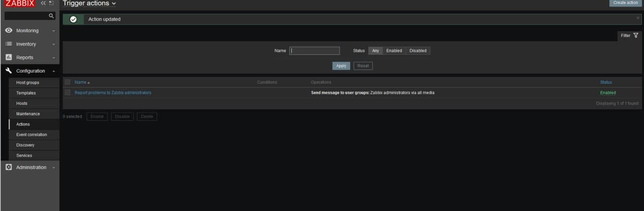
Task: Open Host groups in sidebar
Action: 28,83
